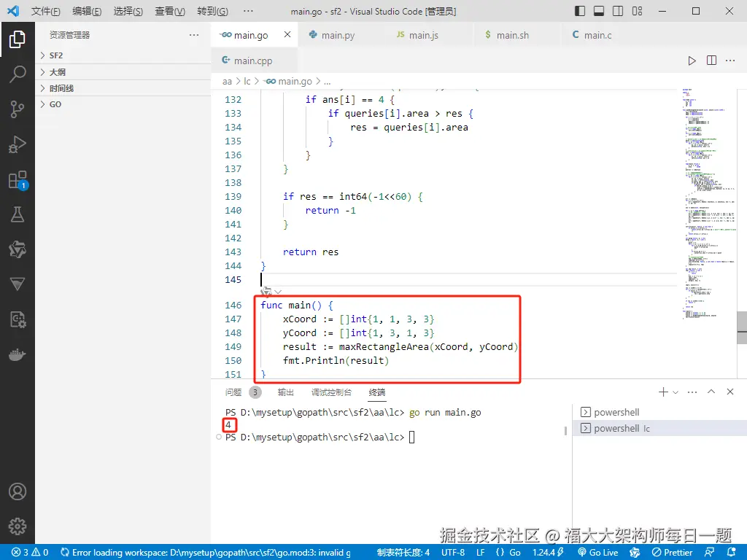
Task: Expand the SF2 folder section
Action: (123, 55)
